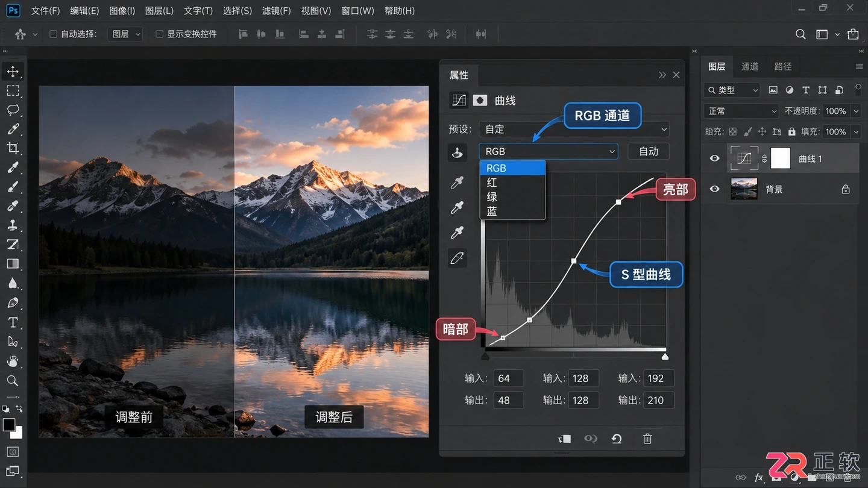The height and width of the screenshot is (488, 868).
Task: Switch to the 通道 tab
Action: (x=750, y=66)
